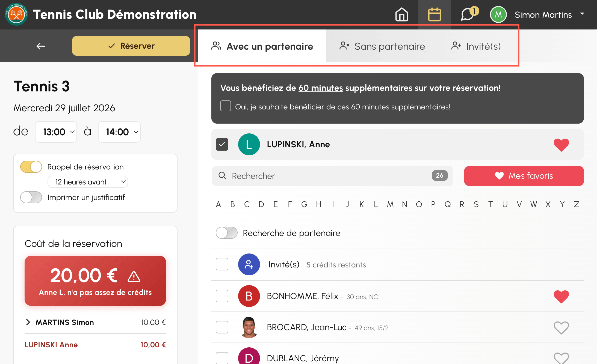
Task: Click the warning triangle beside 20,00 €
Action: [x=134, y=276]
